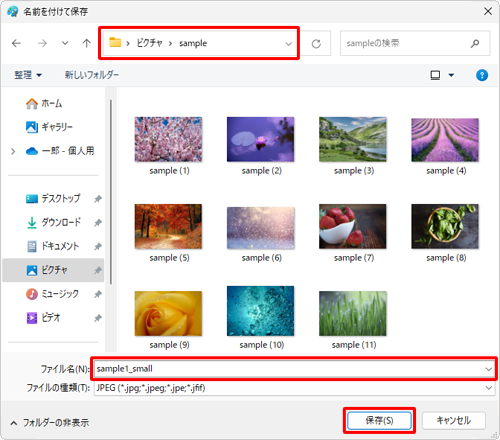
Task: Go up one folder level
Action: (87, 43)
